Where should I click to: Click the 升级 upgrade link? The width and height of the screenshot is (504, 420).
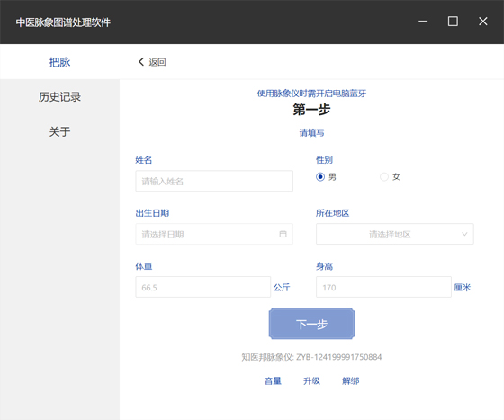(x=311, y=381)
